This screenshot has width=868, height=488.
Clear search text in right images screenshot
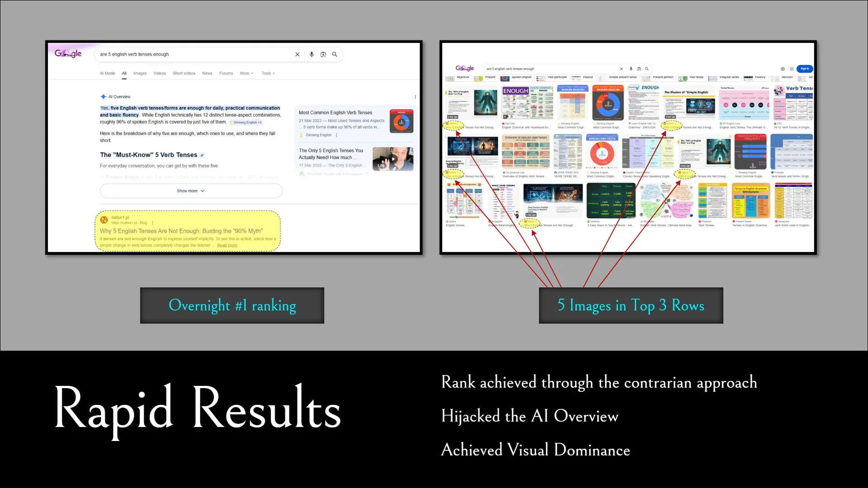click(621, 69)
